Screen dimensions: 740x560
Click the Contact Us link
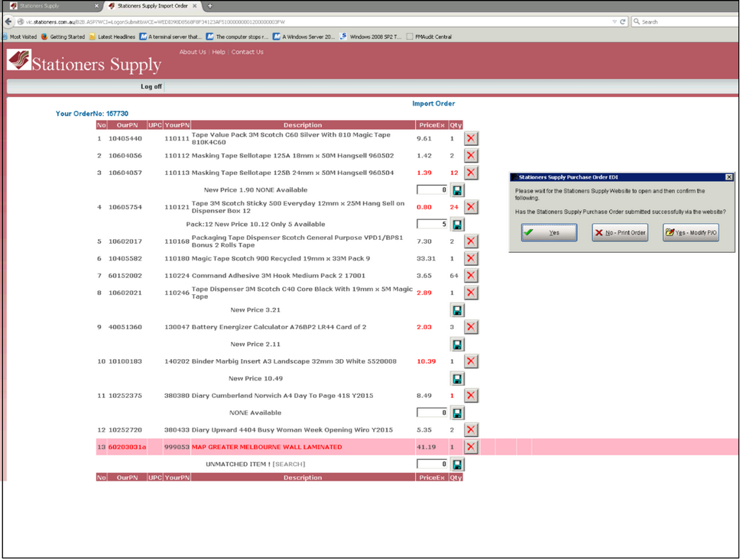coord(247,52)
